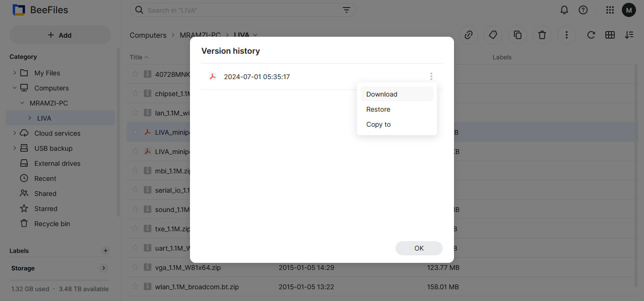
Task: Click the label tag toolbar icon
Action: click(493, 35)
